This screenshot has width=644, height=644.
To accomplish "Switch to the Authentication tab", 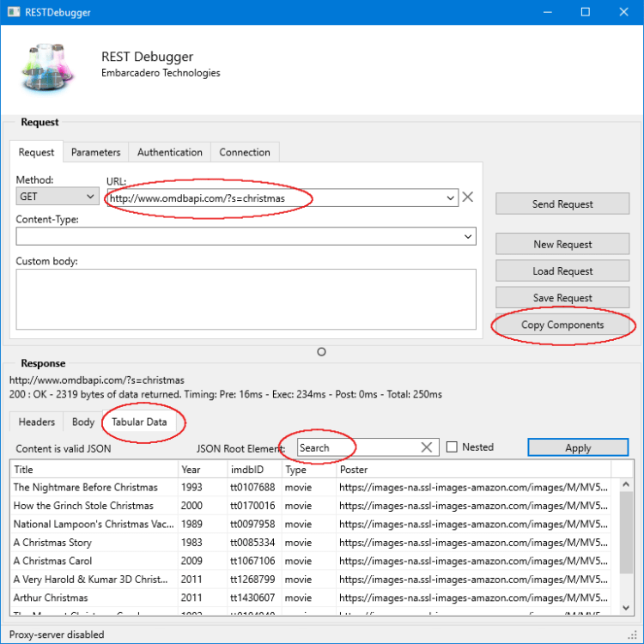I will [170, 152].
